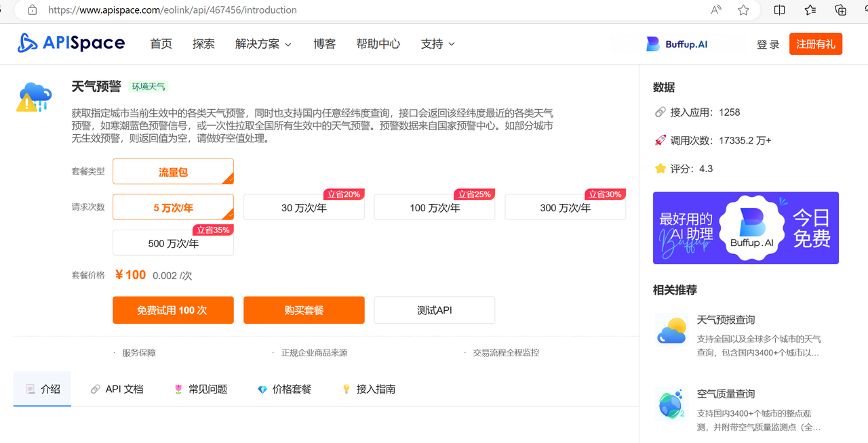Click the weather warning cloud product icon

pos(34,97)
